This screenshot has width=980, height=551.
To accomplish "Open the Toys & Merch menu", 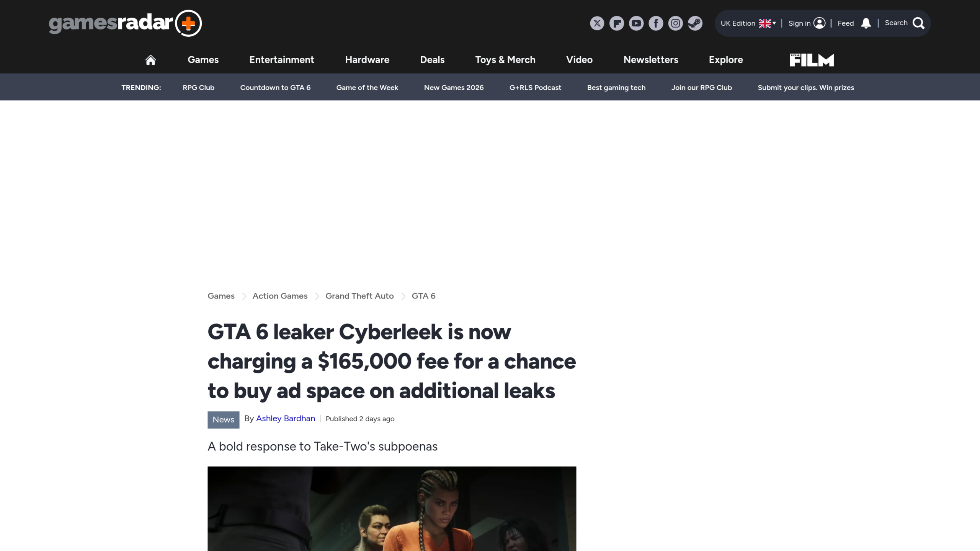I will 505,60.
